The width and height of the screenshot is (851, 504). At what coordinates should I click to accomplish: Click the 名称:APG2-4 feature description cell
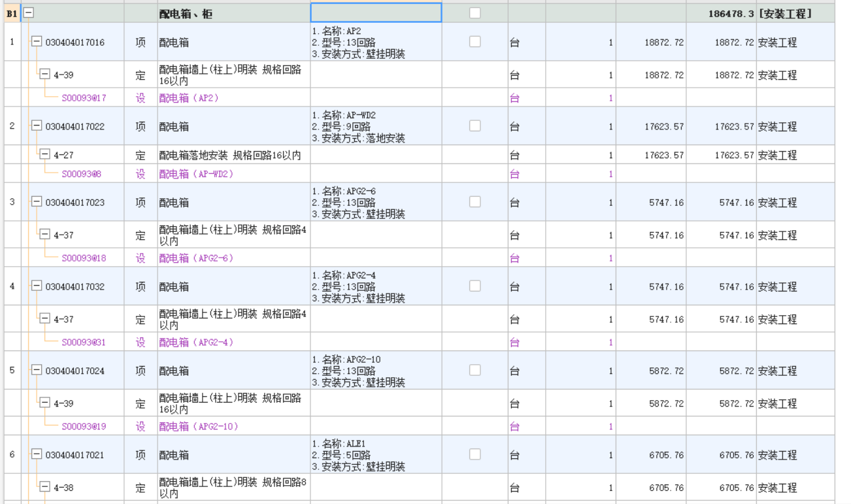[376, 286]
